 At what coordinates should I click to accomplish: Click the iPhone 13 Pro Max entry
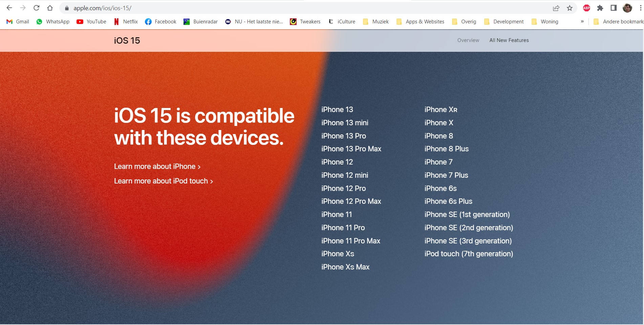click(x=351, y=149)
